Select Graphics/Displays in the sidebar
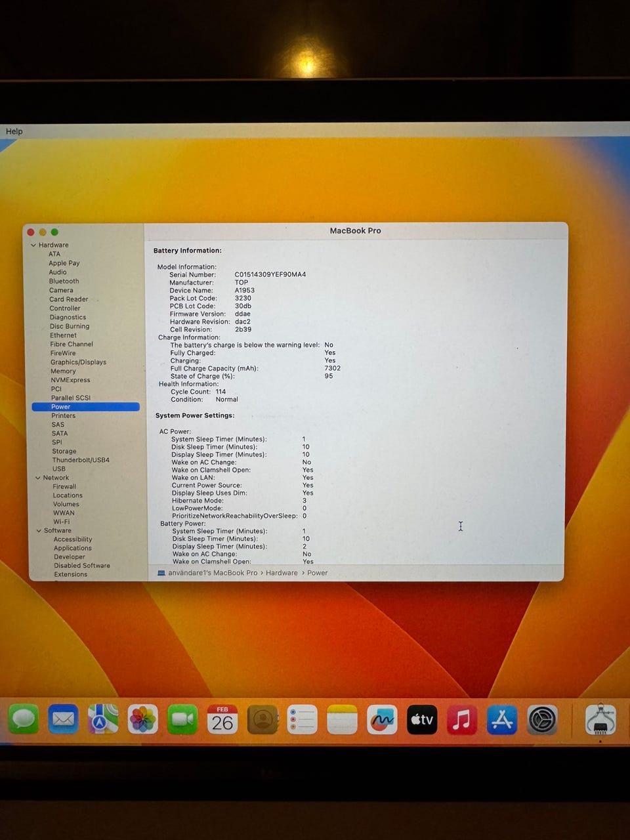The image size is (630, 840). (78, 362)
